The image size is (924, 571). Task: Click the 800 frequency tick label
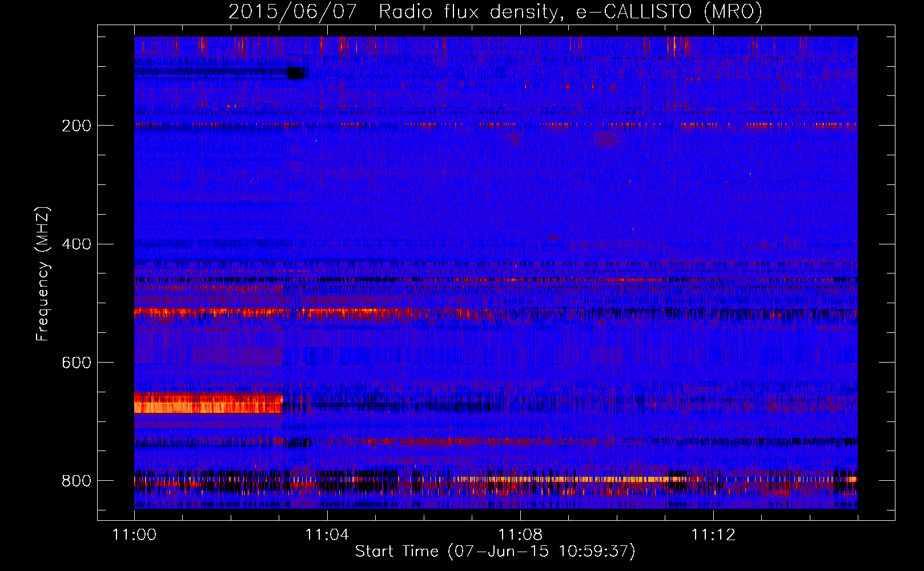pos(77,481)
